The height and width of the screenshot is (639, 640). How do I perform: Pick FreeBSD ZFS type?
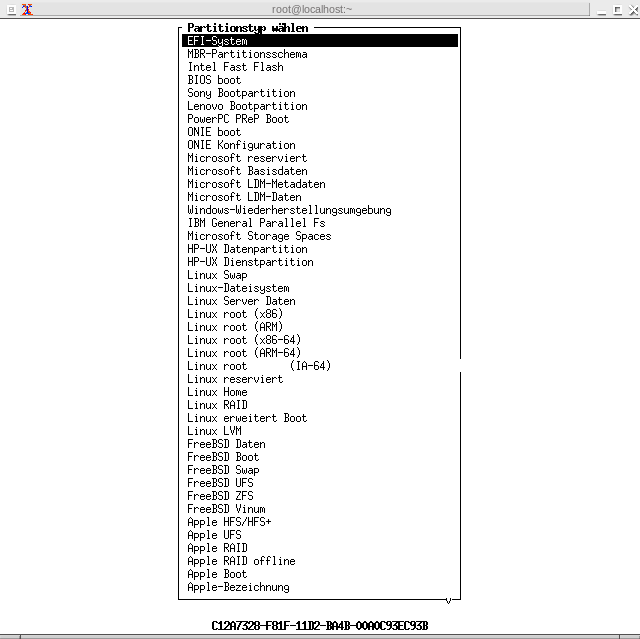pos(220,496)
